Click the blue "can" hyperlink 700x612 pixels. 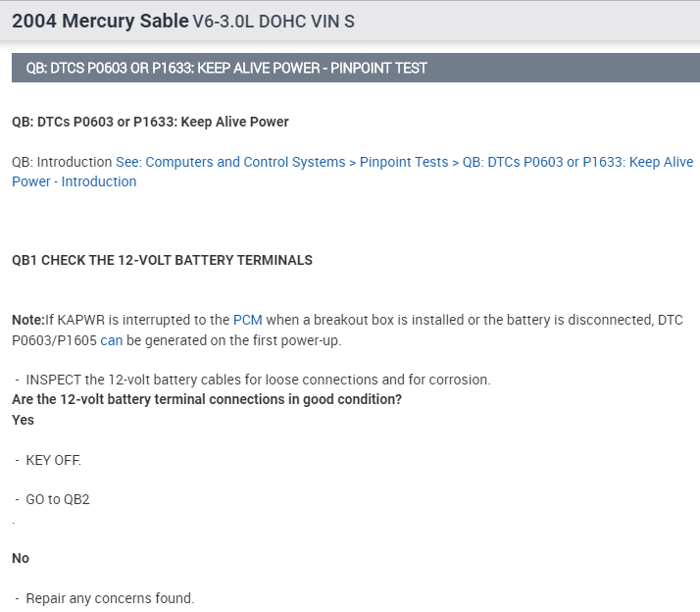(111, 340)
